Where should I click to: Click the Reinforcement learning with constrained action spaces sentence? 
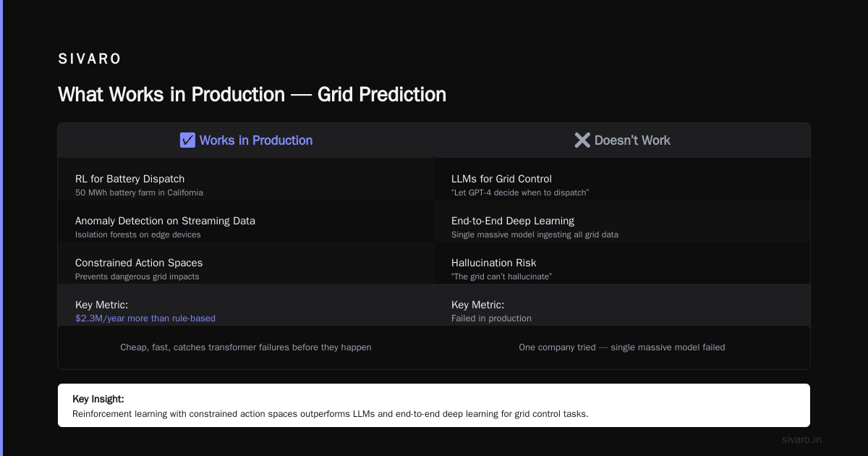coord(331,414)
